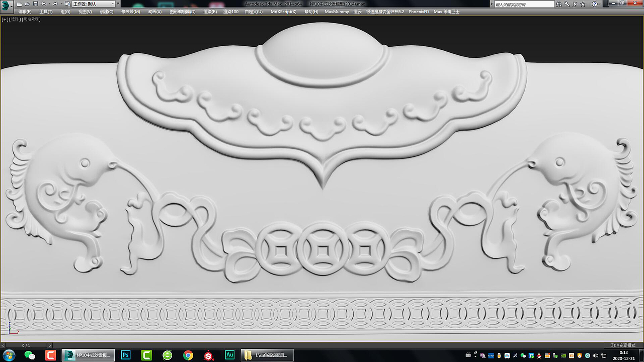Click the Subscription Center key icon

[567, 4]
